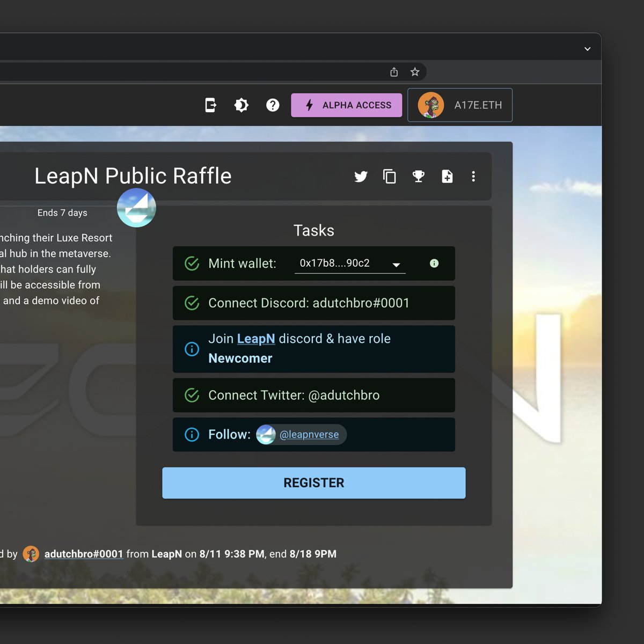Bookmark the page with the star icon
The width and height of the screenshot is (644, 644).
(415, 72)
